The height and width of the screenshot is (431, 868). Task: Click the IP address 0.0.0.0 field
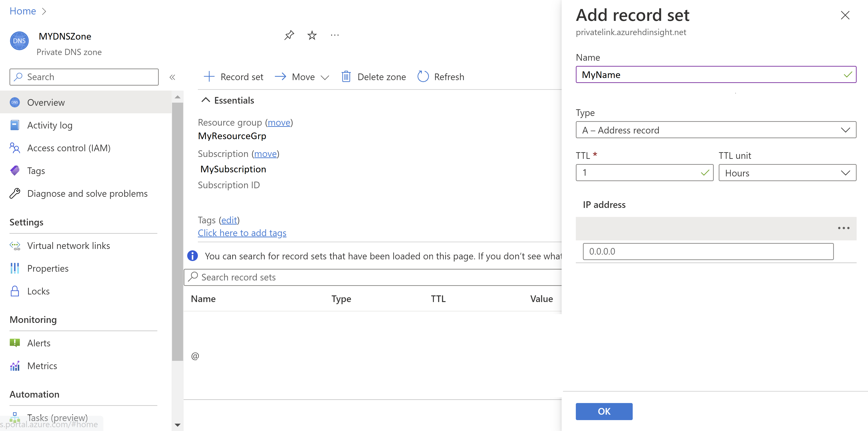click(708, 251)
